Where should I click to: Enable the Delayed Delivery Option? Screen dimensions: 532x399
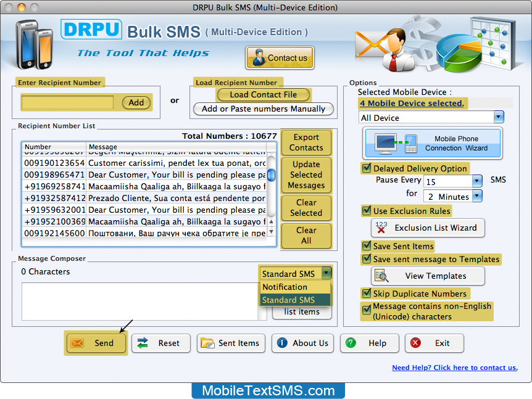367,168
